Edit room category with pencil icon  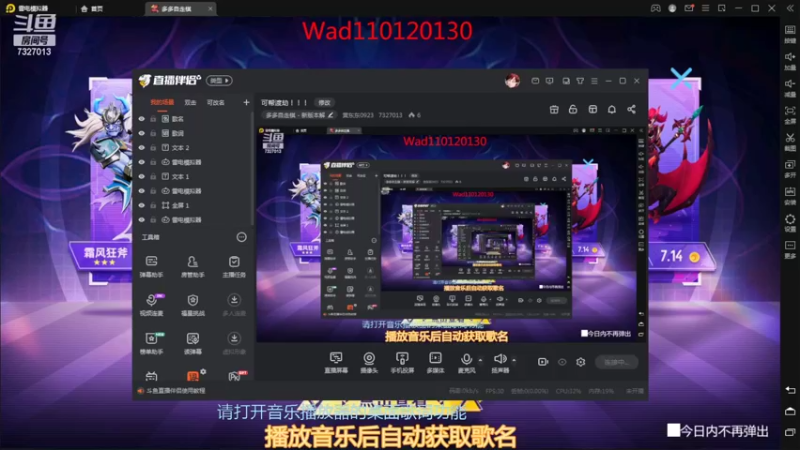[x=331, y=115]
